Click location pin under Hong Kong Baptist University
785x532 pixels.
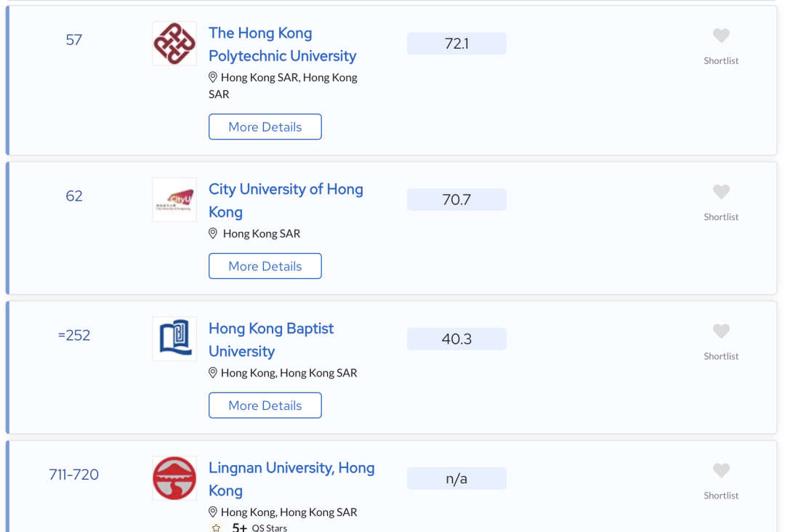point(213,373)
